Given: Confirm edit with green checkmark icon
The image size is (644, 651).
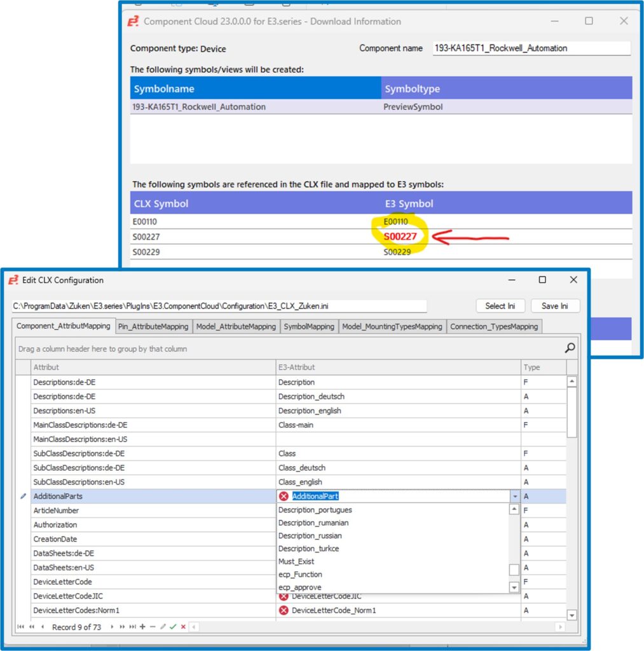Looking at the screenshot, I should click(173, 627).
